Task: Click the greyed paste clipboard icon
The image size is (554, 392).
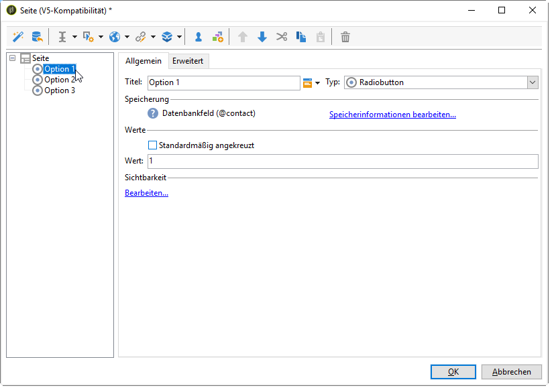Action: tap(321, 37)
